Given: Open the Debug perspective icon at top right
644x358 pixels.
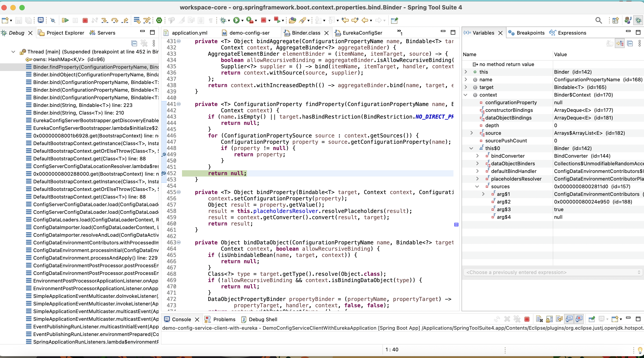Looking at the screenshot, I should point(638,20).
